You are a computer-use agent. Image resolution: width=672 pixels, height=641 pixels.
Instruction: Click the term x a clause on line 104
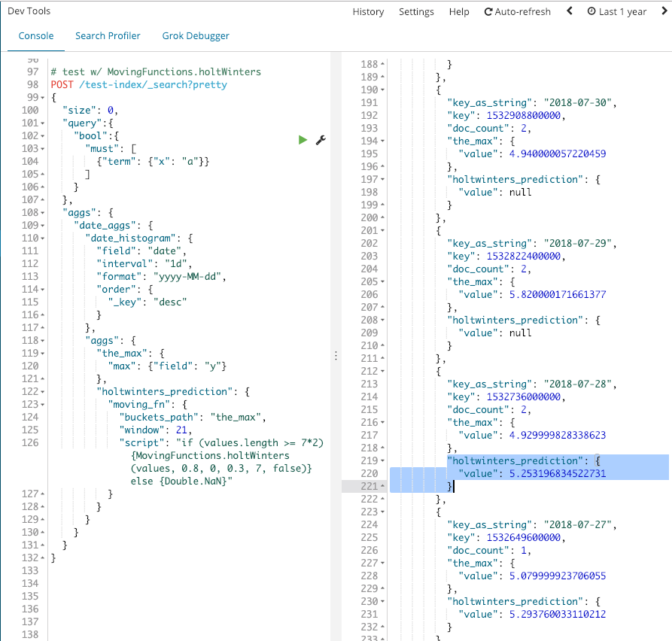[x=153, y=161]
